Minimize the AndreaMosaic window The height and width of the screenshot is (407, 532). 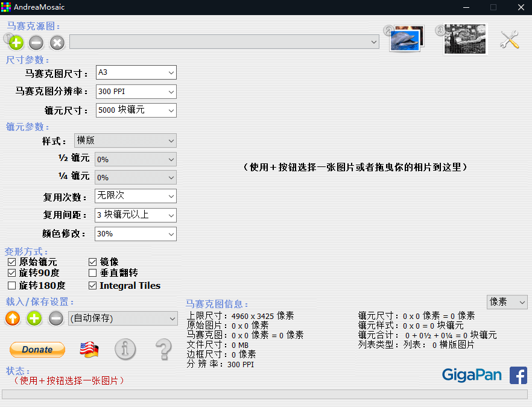pos(466,7)
